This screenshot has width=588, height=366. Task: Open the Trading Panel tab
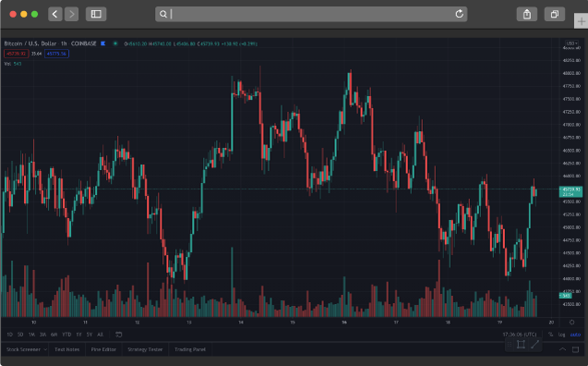(190, 349)
